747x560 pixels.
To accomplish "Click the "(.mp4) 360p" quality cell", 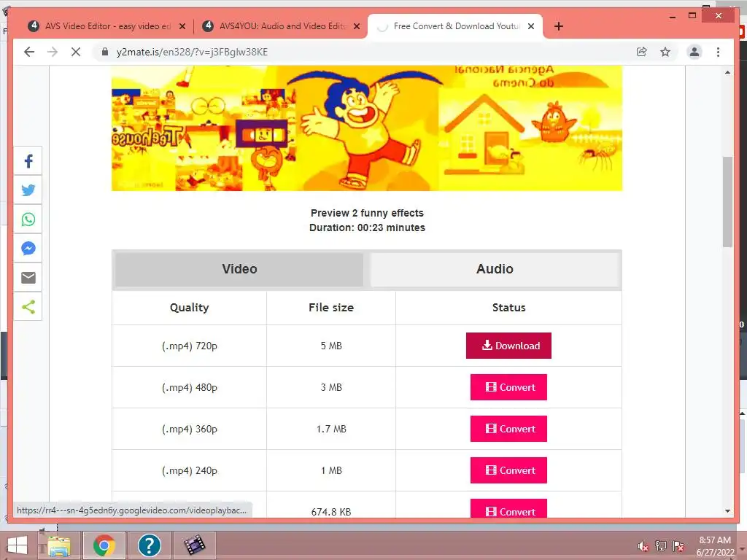I will [x=189, y=429].
